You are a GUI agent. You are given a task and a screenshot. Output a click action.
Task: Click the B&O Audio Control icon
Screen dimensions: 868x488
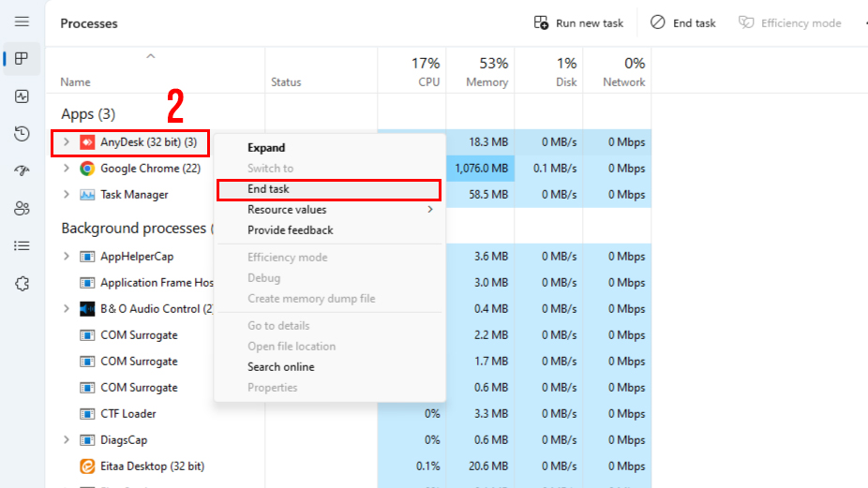[87, 309]
